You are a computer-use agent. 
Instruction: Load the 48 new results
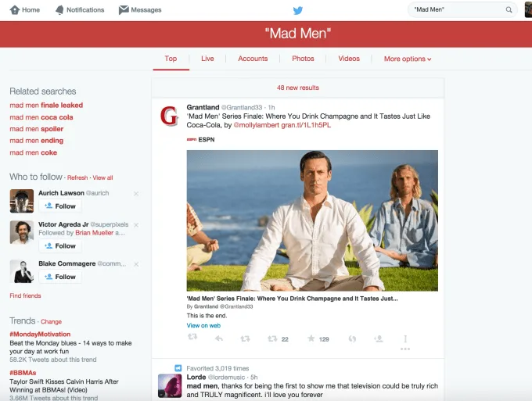click(298, 88)
